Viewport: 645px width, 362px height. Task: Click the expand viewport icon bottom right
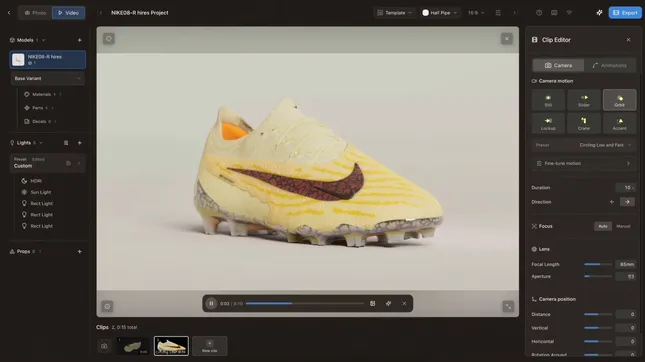pos(508,306)
